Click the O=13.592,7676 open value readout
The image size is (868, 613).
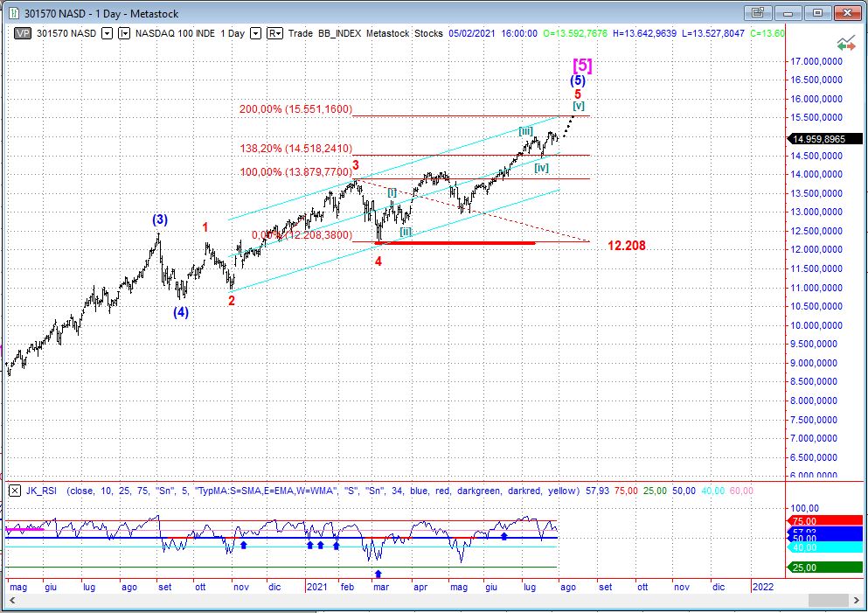(x=575, y=33)
